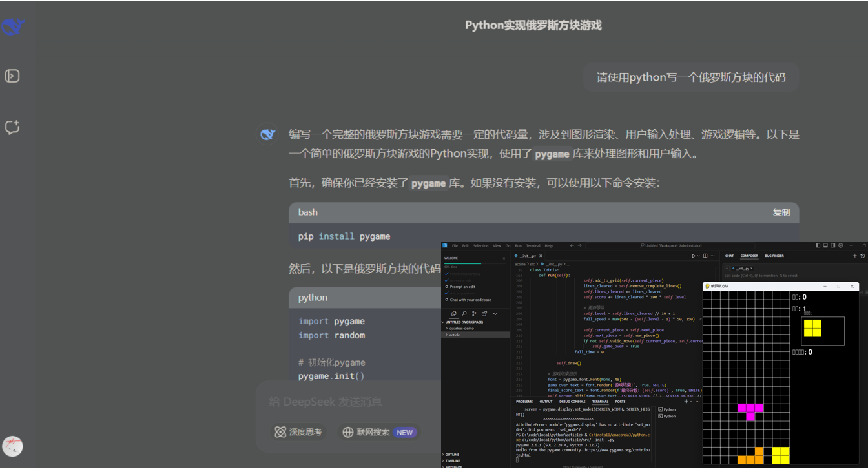868x474 pixels.
Task: Switch to the BUG FINDER tab in IDE
Action: 774,256
